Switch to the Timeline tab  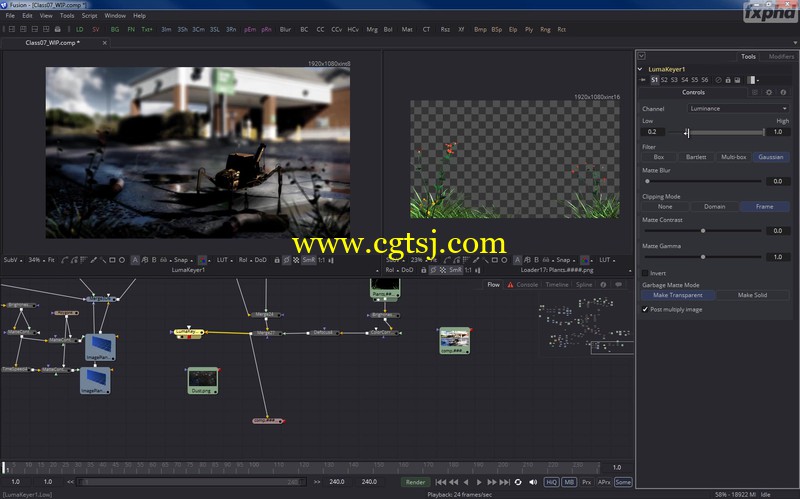[557, 285]
